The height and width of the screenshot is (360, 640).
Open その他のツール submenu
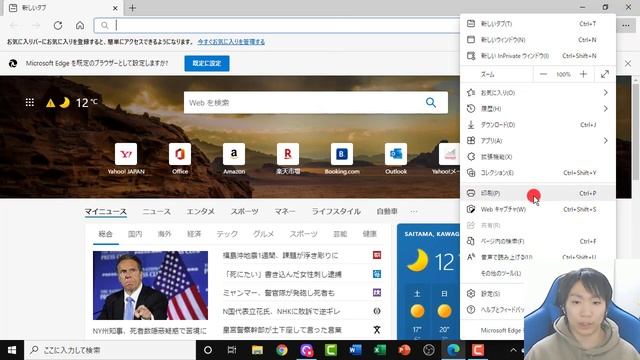coord(501,273)
